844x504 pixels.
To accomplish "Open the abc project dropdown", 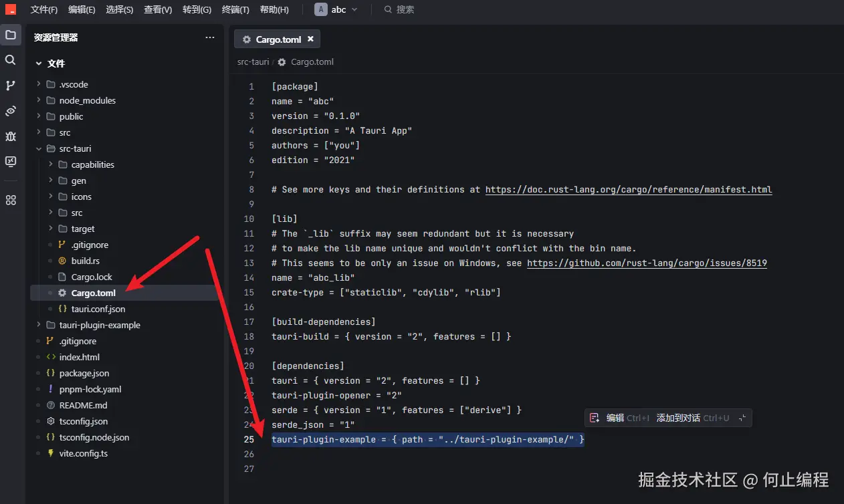I will [336, 9].
